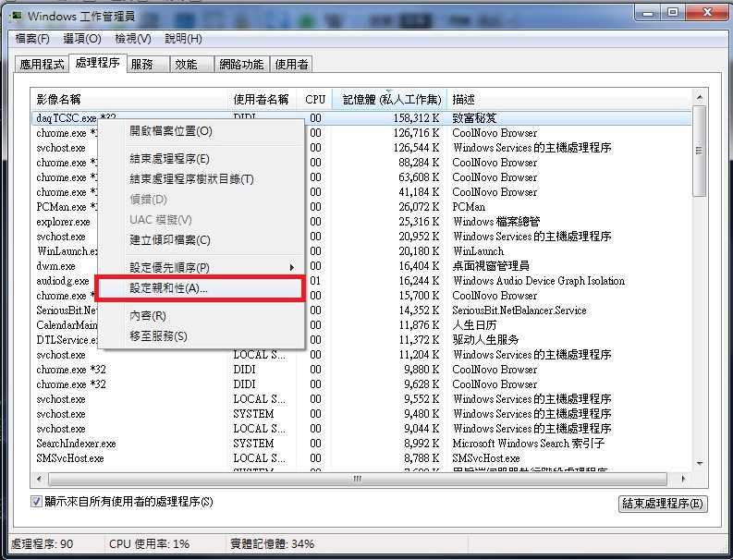The image size is (733, 560).
Task: Switch to the 使用者 tab
Action: (x=291, y=64)
